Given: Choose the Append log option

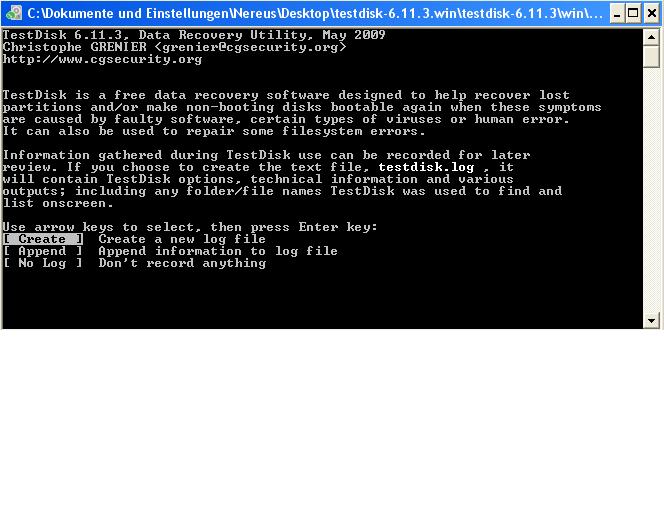Looking at the screenshot, I should pyautogui.click(x=43, y=251).
